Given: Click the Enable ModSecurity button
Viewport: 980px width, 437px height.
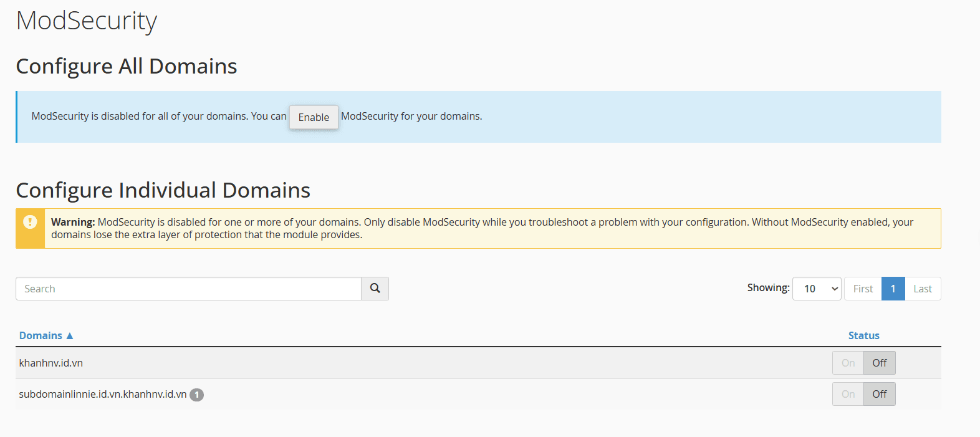Looking at the screenshot, I should click(314, 117).
